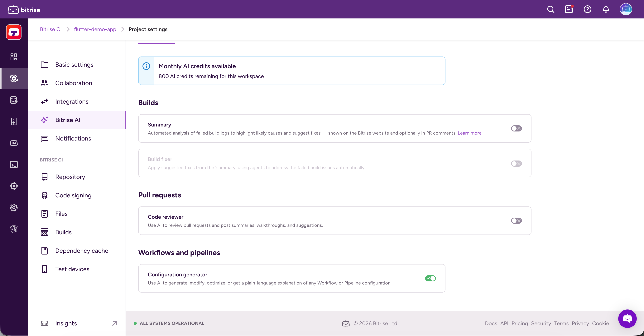Open the chip processor icon in left rail
Screen dimensions: 644x336
14,186
